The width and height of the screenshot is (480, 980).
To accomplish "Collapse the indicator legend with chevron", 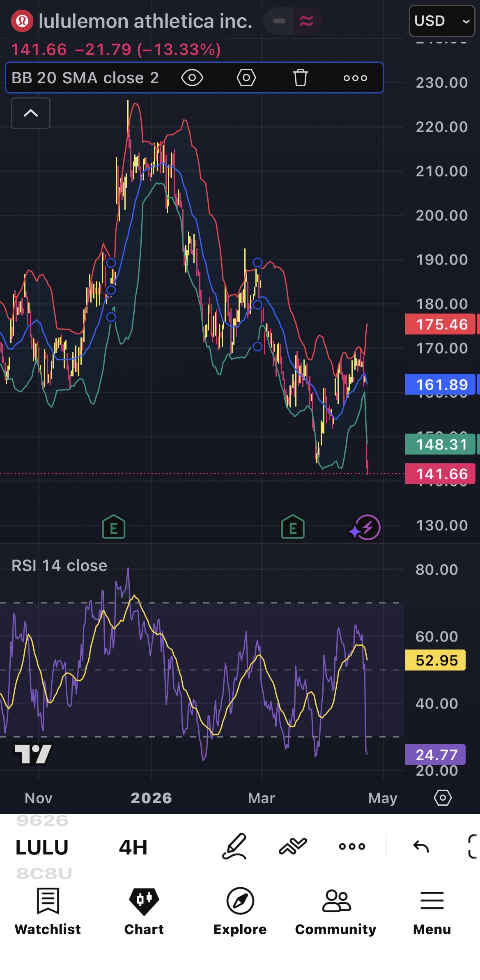I will tap(31, 113).
